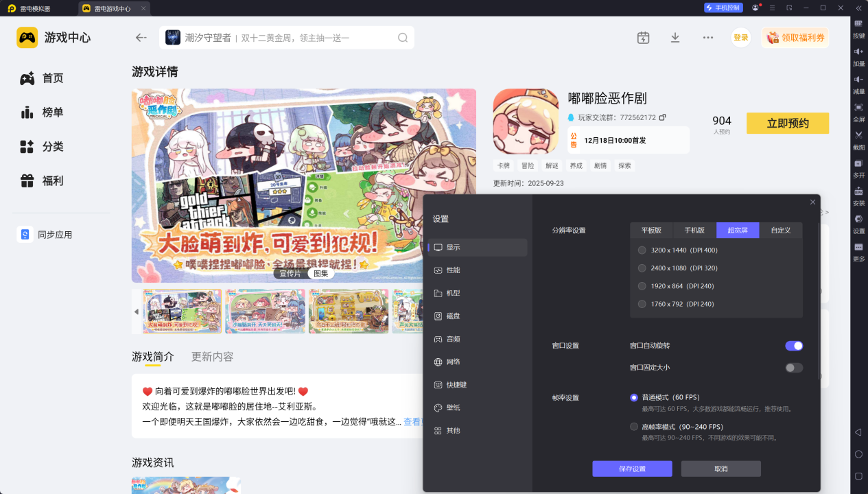
Task: Open the 多开 multi-instance icon
Action: click(858, 163)
